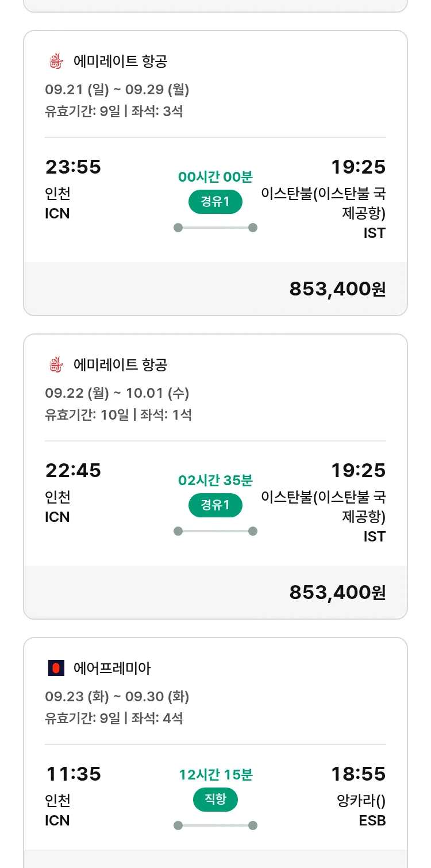Open the 09.21 (일) ~ 09.29 (월) date range
431x868 pixels.
point(117,90)
